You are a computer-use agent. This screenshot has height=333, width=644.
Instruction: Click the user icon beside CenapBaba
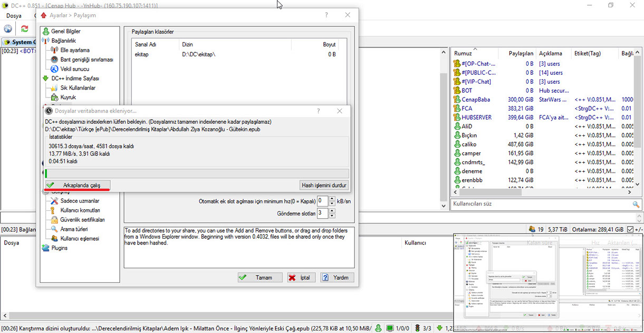[457, 100]
